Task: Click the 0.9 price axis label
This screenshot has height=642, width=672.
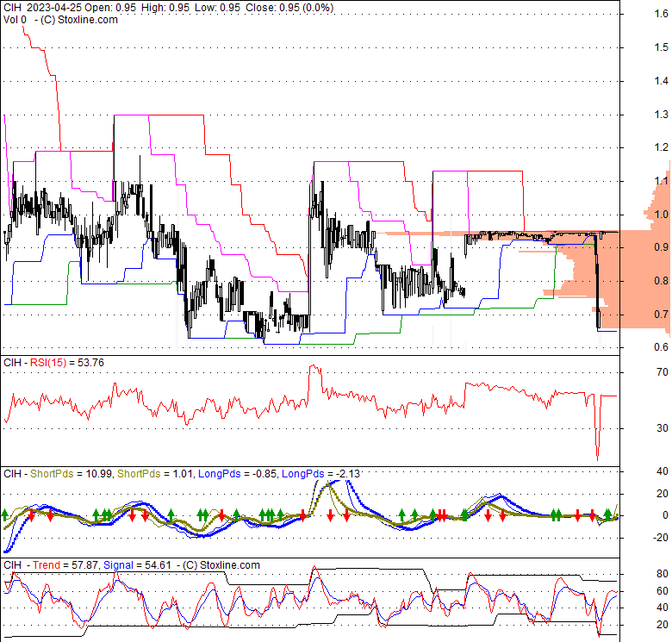Action: (x=661, y=247)
